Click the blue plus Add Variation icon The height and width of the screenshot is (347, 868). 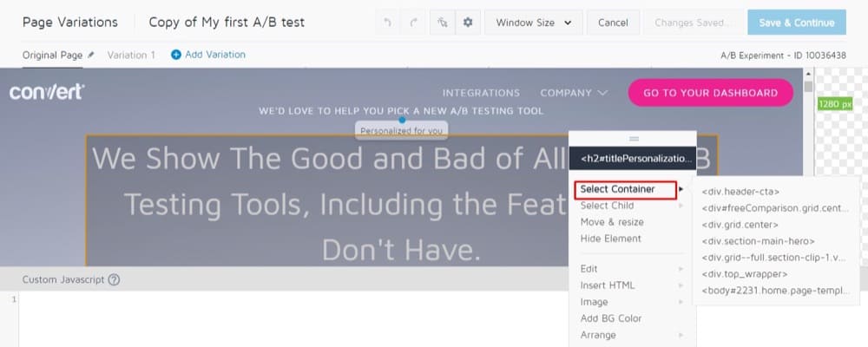176,55
